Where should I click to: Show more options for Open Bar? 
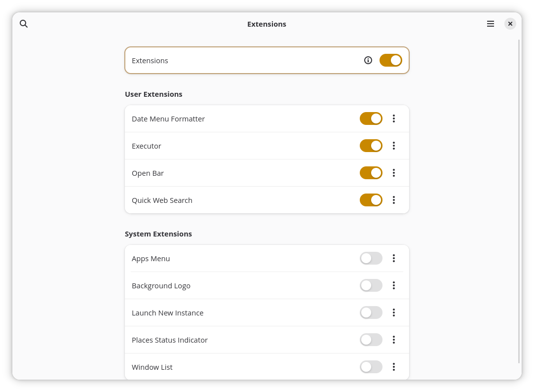[x=394, y=173]
